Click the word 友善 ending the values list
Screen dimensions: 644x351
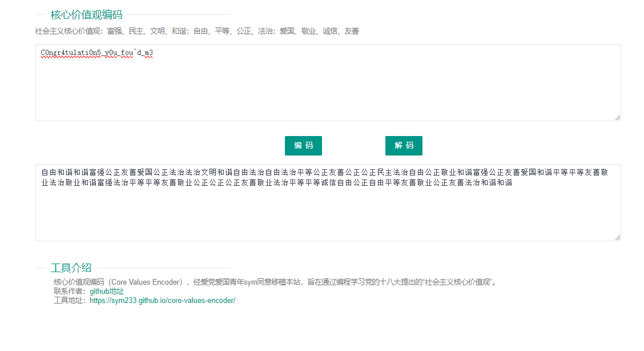pyautogui.click(x=352, y=31)
